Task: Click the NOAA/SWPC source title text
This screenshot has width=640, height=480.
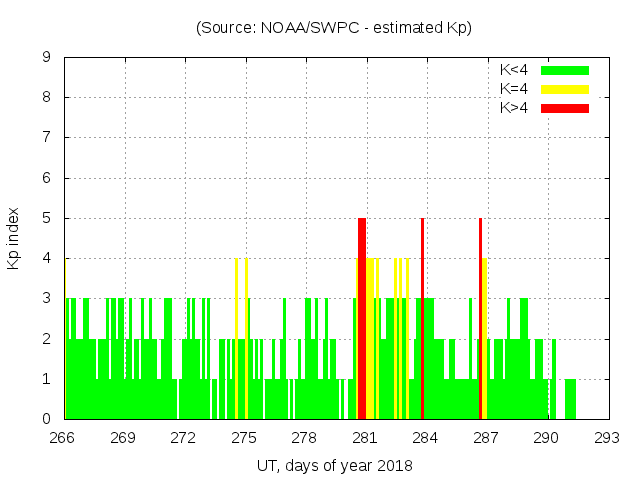Action: (x=334, y=28)
